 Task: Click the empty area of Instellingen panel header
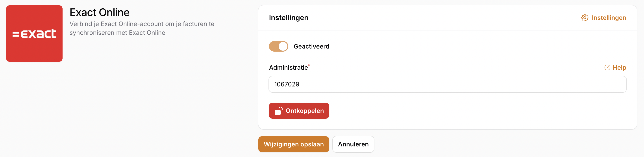437,18
